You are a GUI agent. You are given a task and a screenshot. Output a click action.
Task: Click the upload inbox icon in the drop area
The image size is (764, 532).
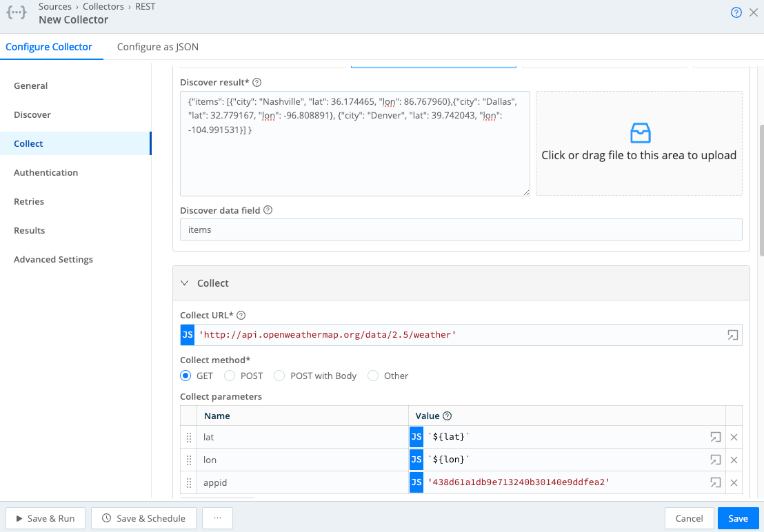click(639, 133)
